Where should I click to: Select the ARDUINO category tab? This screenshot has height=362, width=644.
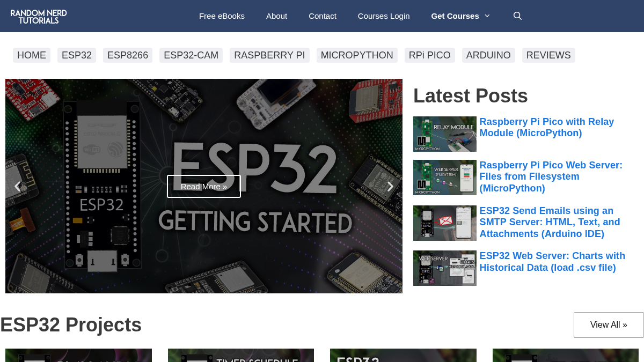[x=488, y=55]
